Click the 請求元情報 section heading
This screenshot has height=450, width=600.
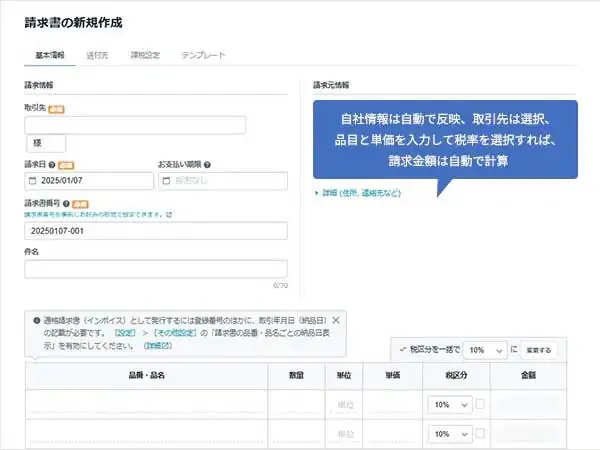point(331,85)
